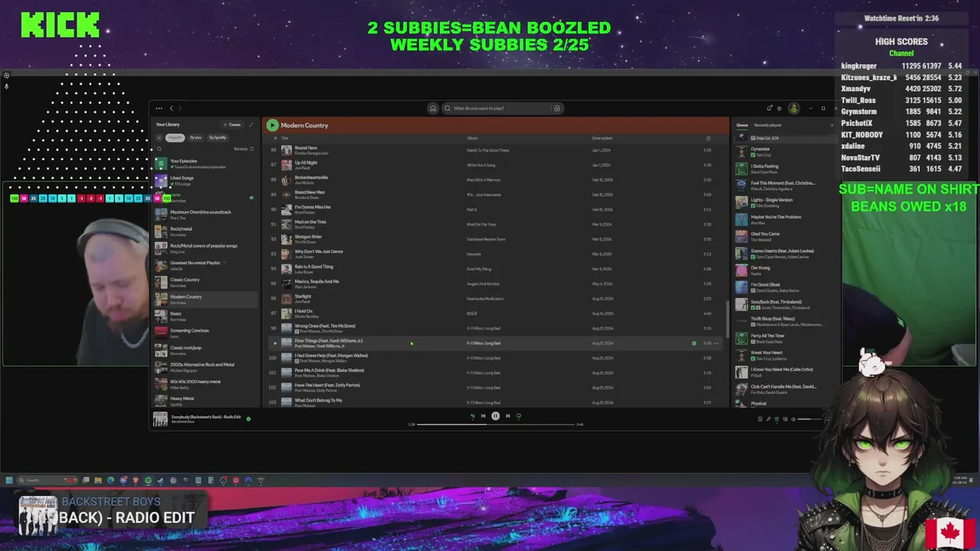
Task: Open the Connect to a device icon
Action: tap(784, 419)
